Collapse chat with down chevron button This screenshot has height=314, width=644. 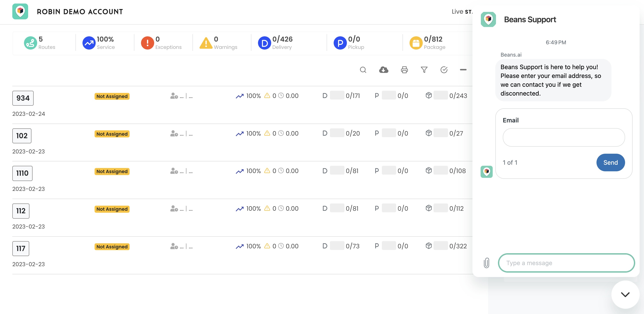pyautogui.click(x=625, y=294)
